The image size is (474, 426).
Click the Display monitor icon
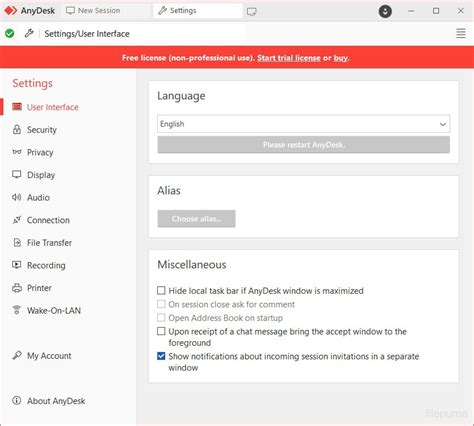17,174
